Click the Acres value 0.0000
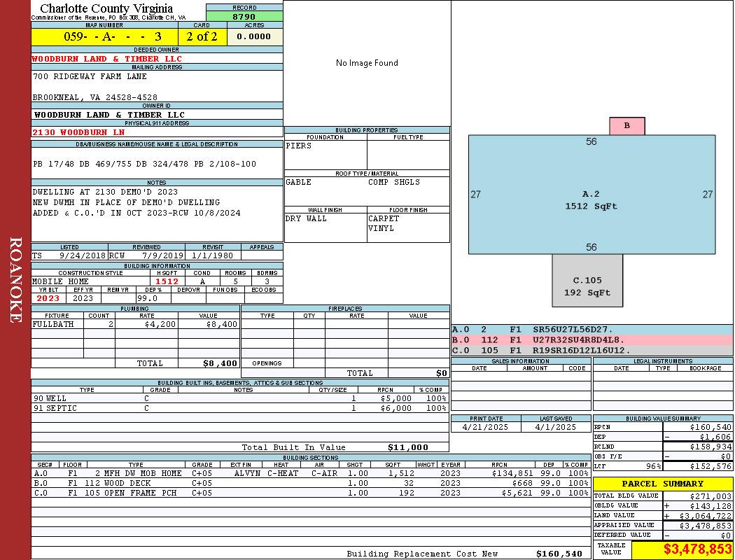The width and height of the screenshot is (735, 560). click(254, 36)
